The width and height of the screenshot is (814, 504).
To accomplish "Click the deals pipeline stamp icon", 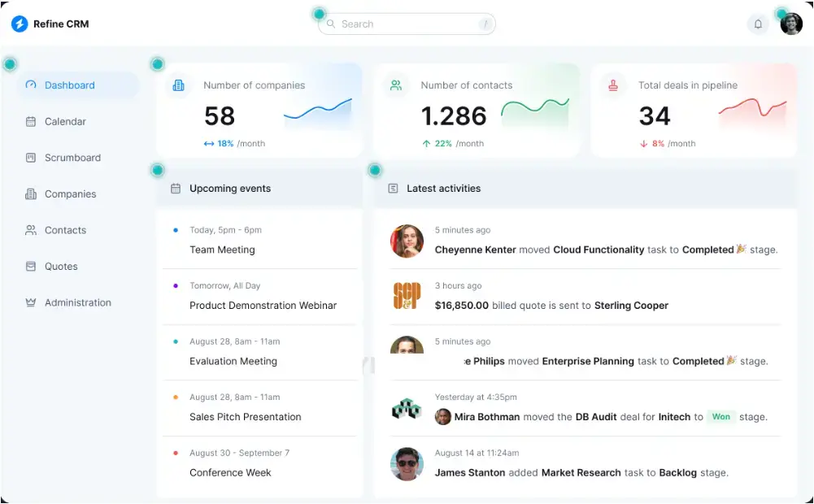I will click(x=613, y=85).
